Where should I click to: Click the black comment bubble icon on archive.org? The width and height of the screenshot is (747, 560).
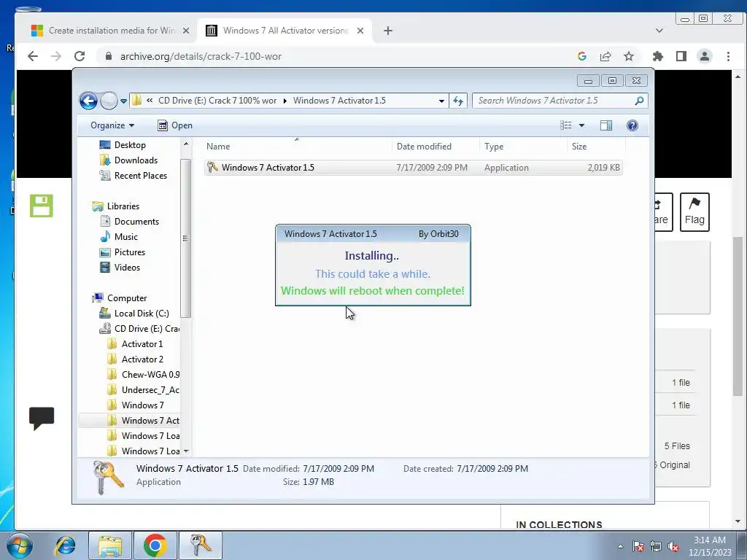42,419
